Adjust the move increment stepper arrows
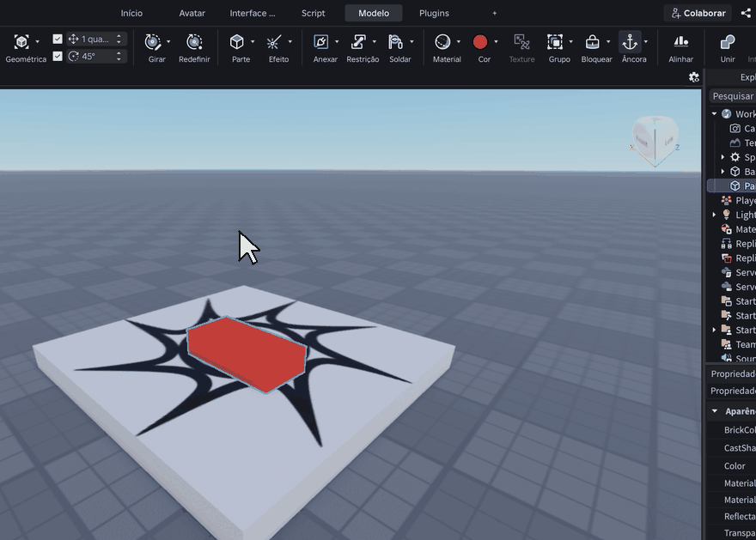 tap(119, 39)
